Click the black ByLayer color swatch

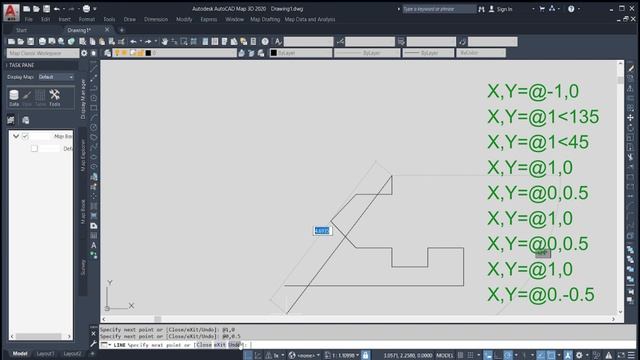pyautogui.click(x=274, y=53)
